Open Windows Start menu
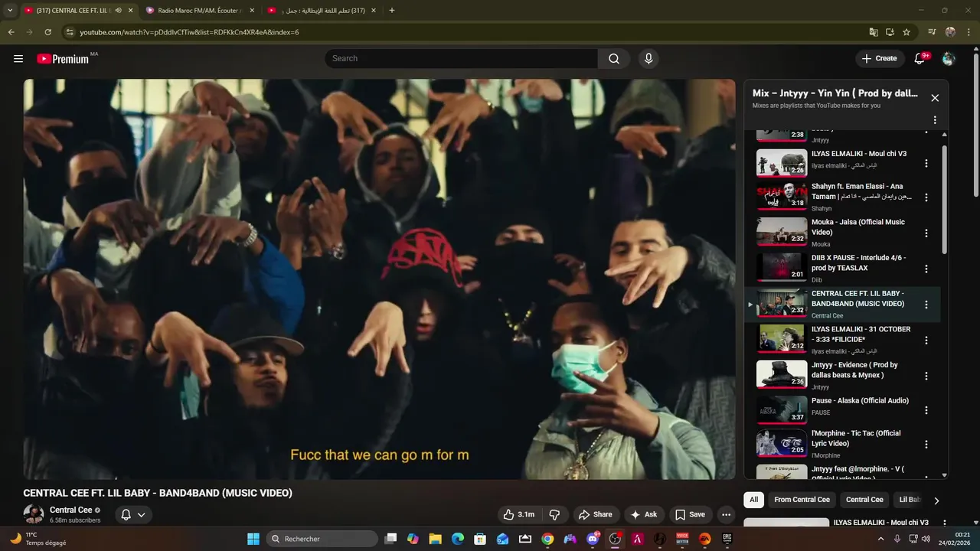Image resolution: width=980 pixels, height=551 pixels. pos(253,539)
